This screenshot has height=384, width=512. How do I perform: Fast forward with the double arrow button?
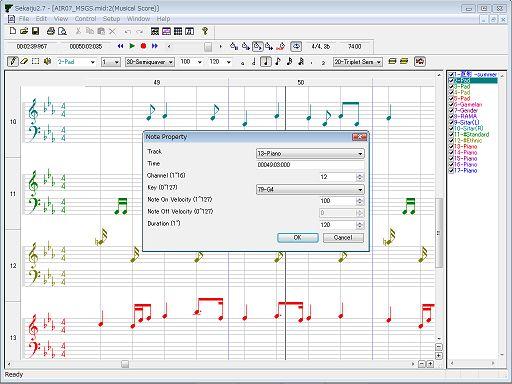pos(155,46)
